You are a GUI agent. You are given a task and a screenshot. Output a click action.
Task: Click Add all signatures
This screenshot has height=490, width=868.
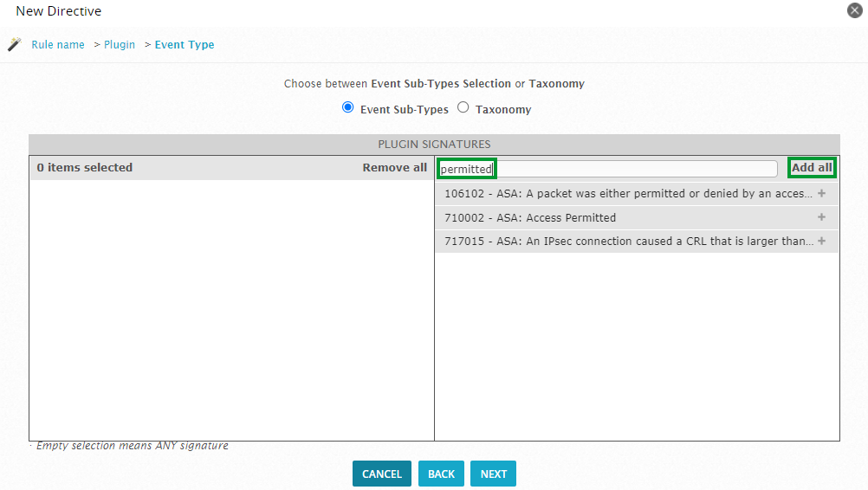pos(812,168)
